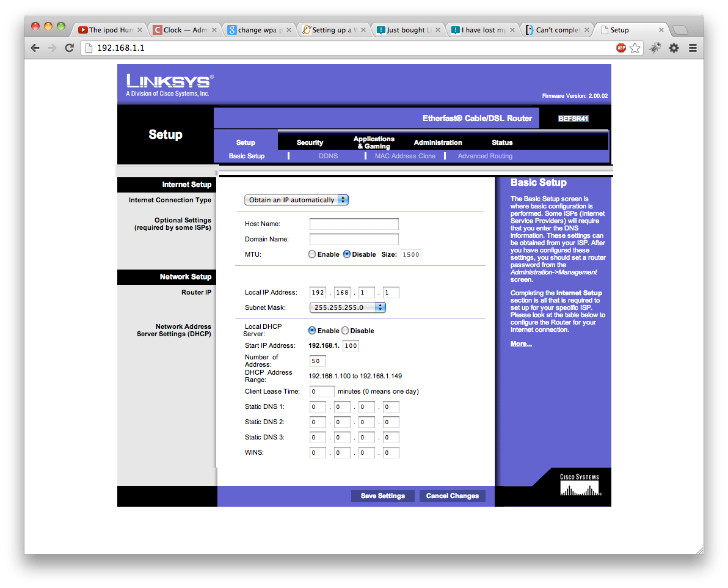Viewport: 728px width, 588px height.
Task: Open the internet connection type dropdown
Action: click(x=296, y=200)
